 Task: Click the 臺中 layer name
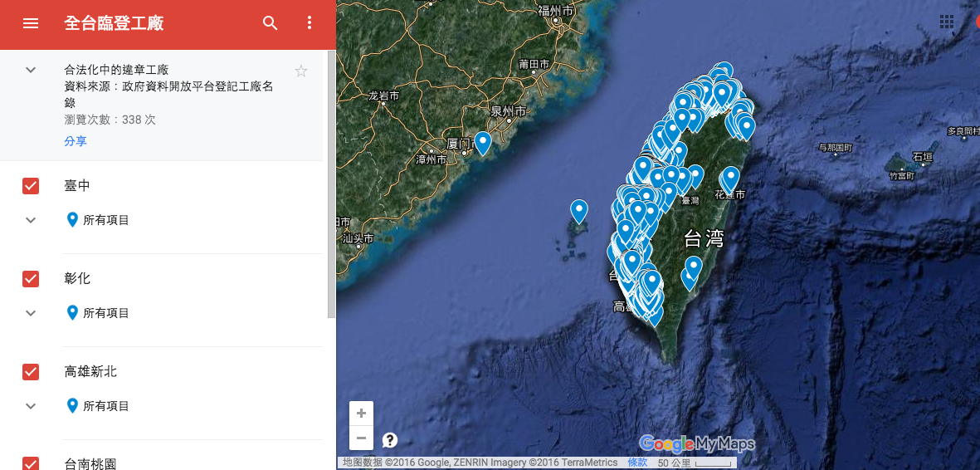coord(77,186)
